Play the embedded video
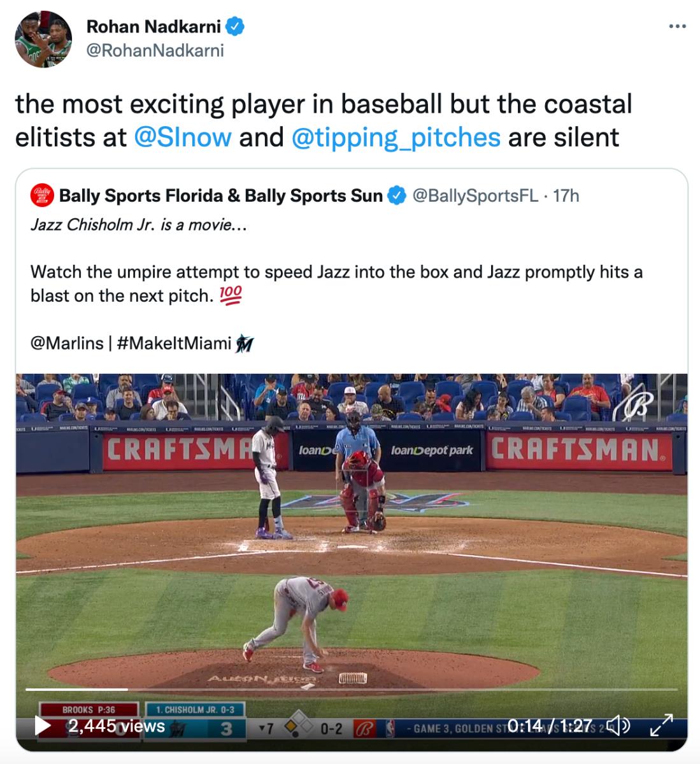 tap(41, 726)
